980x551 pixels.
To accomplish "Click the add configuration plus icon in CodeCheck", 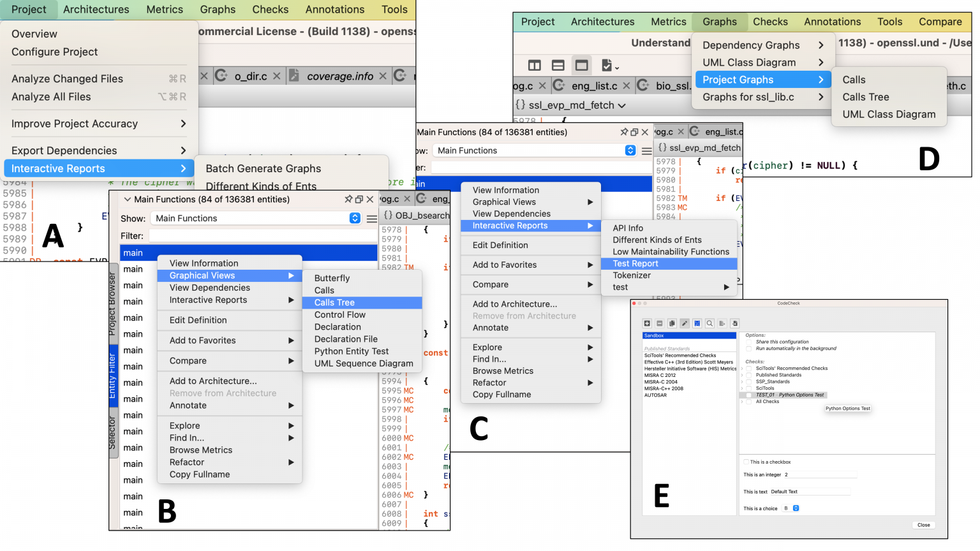I will click(x=647, y=323).
